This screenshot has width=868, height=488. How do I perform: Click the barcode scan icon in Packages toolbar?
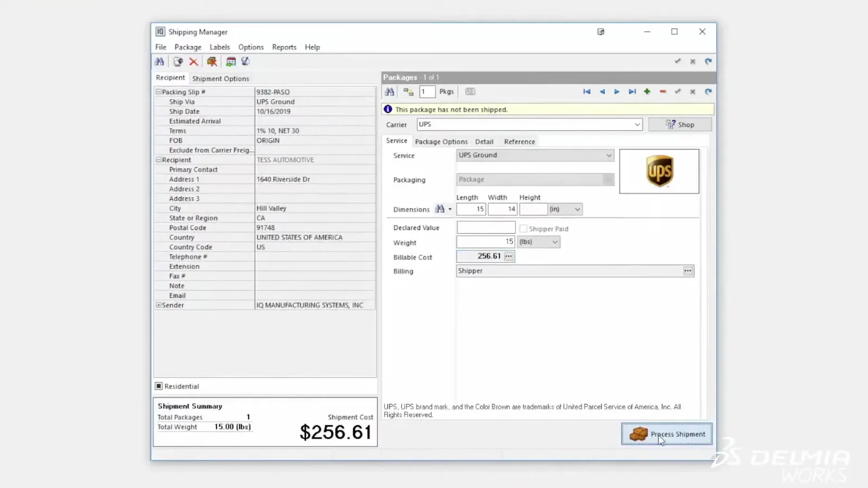pyautogui.click(x=470, y=92)
